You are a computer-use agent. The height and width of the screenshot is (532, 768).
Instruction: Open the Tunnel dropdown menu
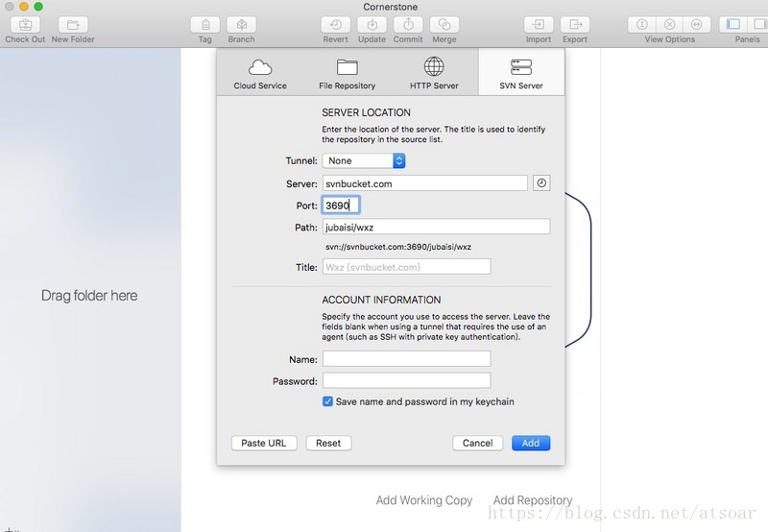coord(364,160)
